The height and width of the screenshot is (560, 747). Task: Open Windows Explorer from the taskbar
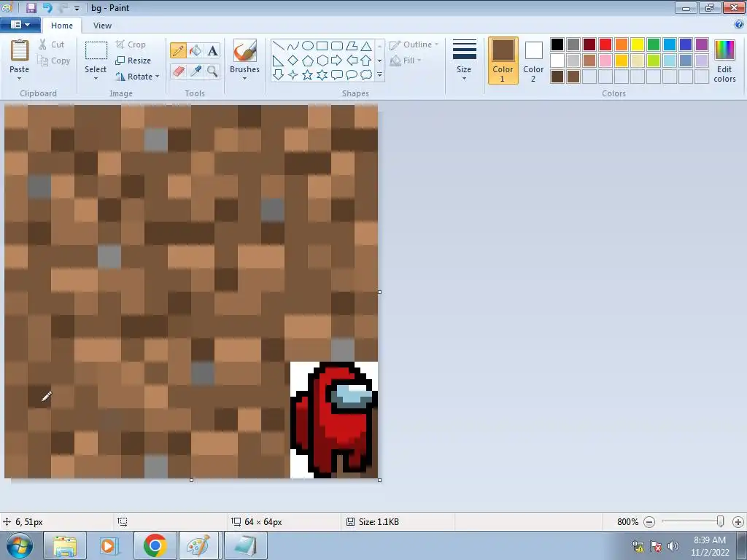[65, 545]
